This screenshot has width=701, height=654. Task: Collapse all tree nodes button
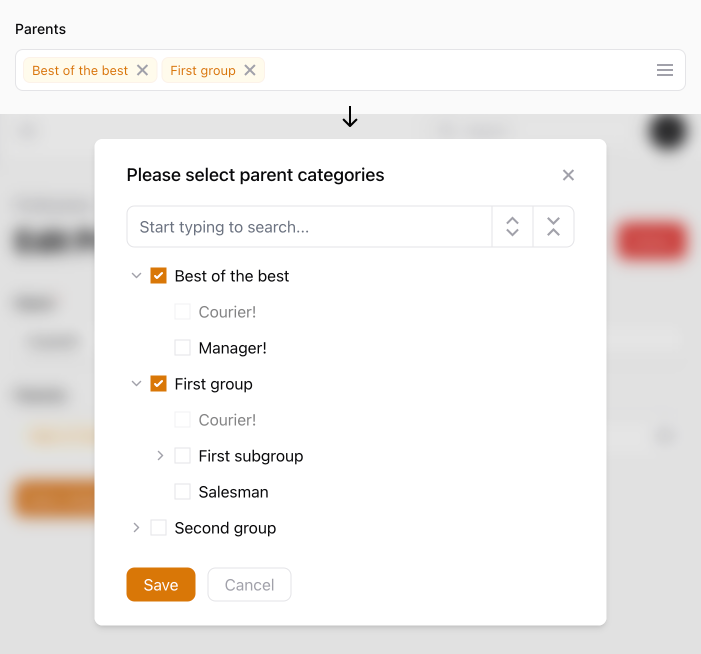553,227
